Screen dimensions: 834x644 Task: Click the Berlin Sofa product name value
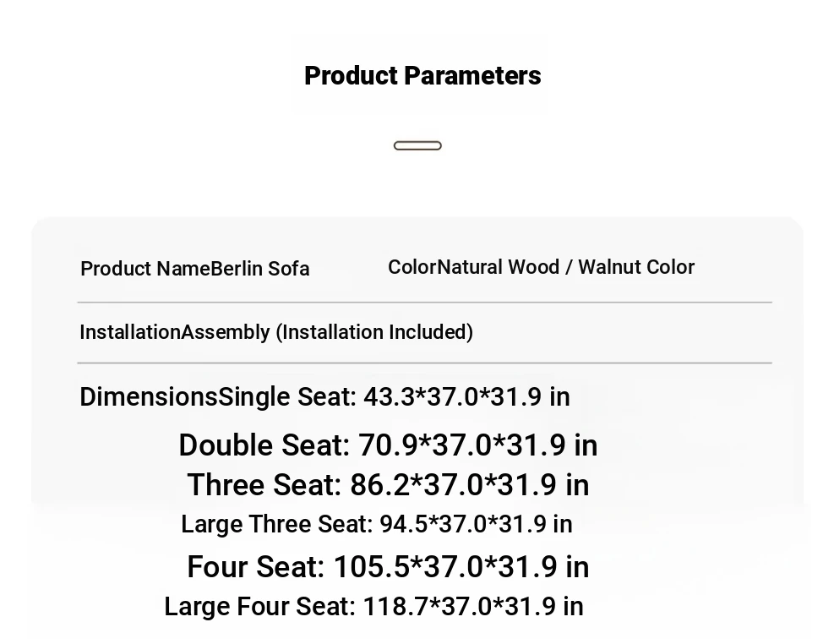[x=260, y=269]
